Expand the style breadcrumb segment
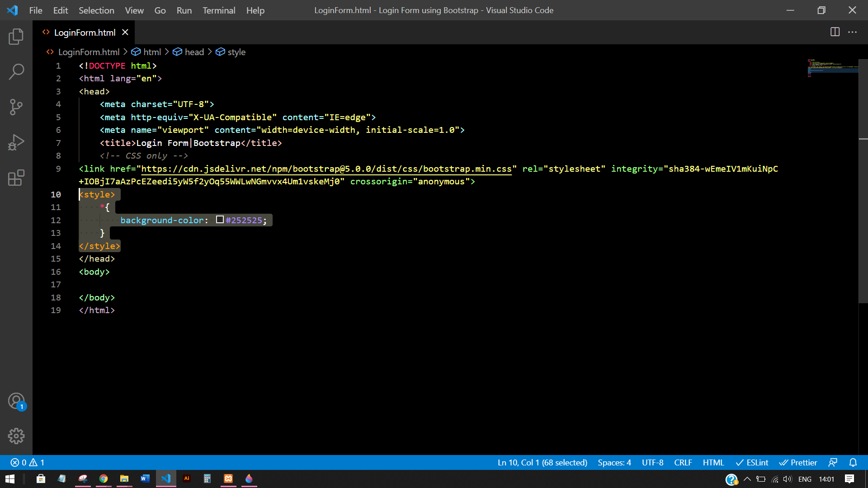 pyautogui.click(x=236, y=52)
